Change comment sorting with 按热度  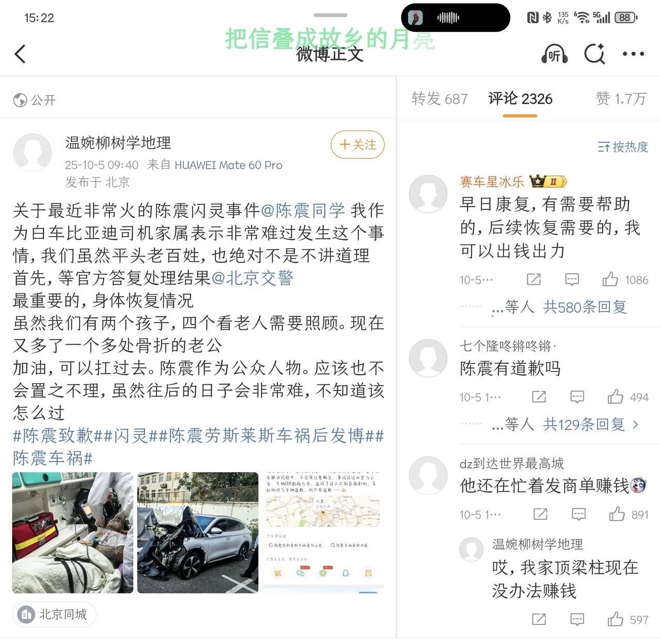pos(623,147)
